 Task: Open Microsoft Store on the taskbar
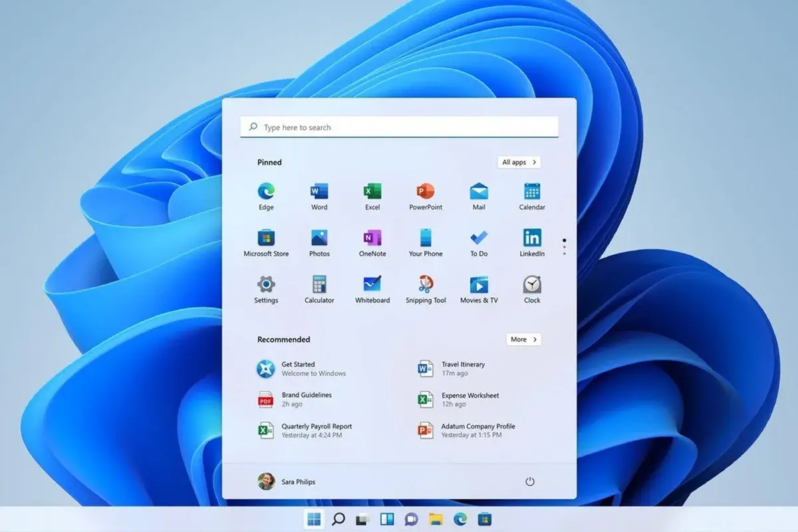(x=485, y=519)
